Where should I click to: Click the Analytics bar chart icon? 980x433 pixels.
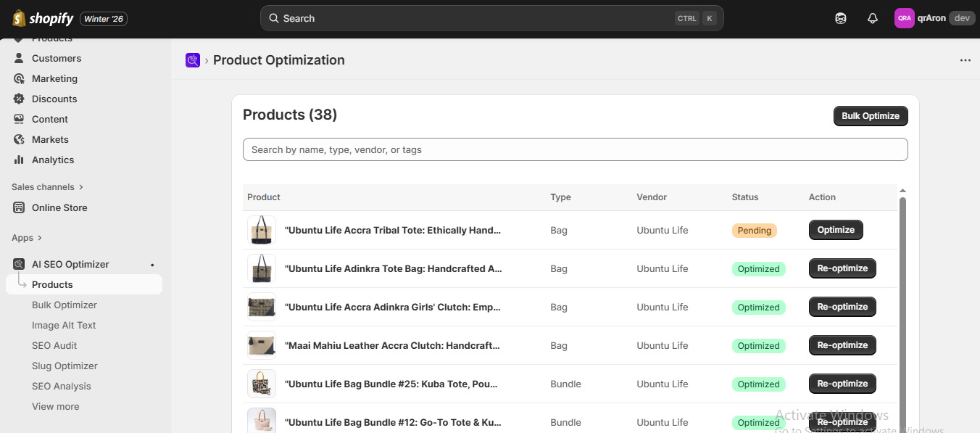pos(19,160)
